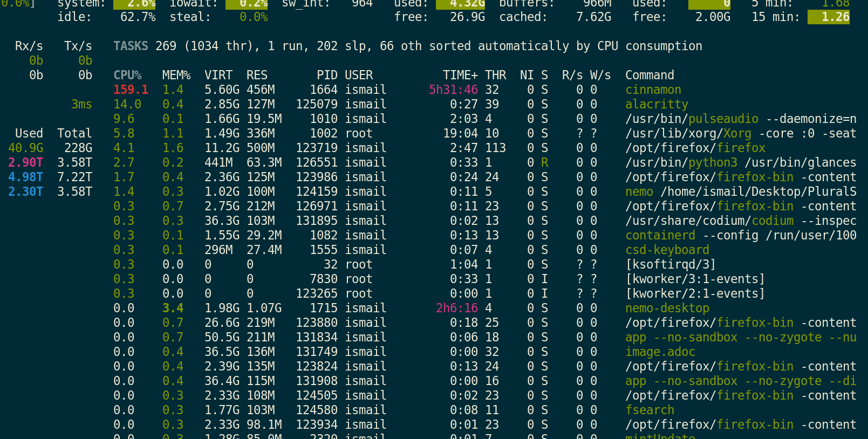Click the 159.1 CPU value
This screenshot has height=439, width=868.
click(131, 90)
